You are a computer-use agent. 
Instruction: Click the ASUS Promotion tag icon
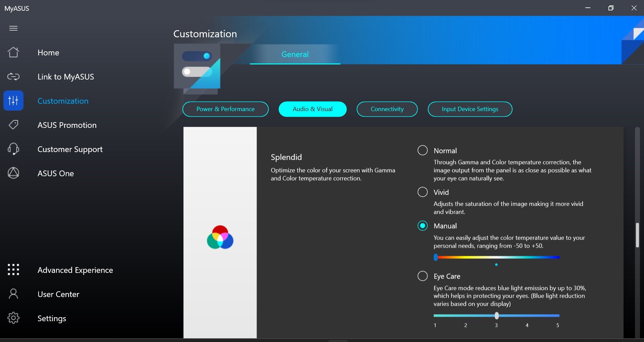(x=13, y=125)
